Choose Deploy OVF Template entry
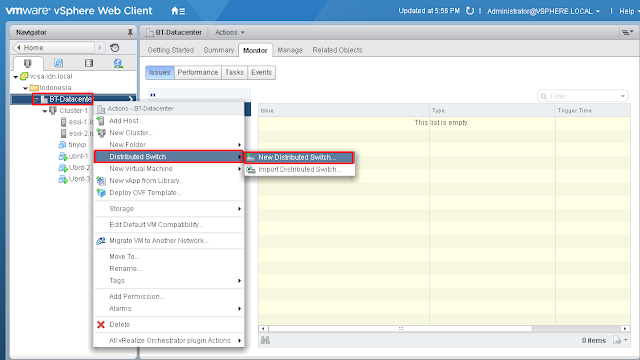Screen dimensions: 640x360 coord(169,193)
